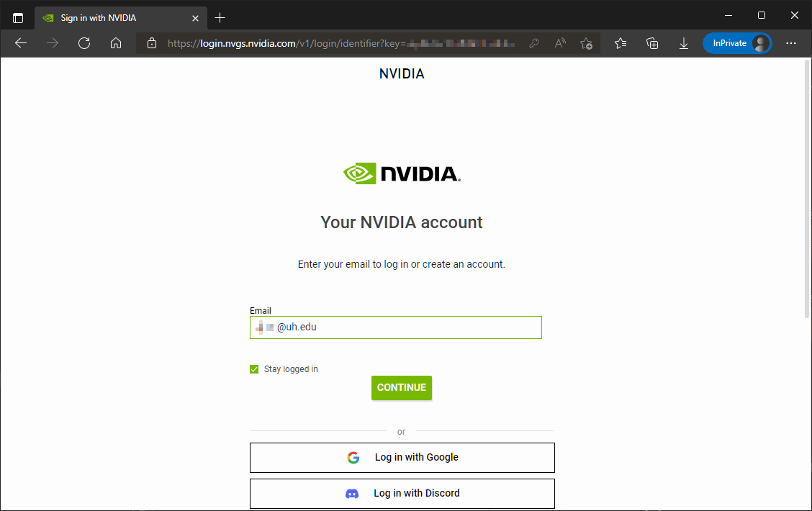Choose Log in with Discord
Screen dimensions: 812x511
tap(402, 493)
